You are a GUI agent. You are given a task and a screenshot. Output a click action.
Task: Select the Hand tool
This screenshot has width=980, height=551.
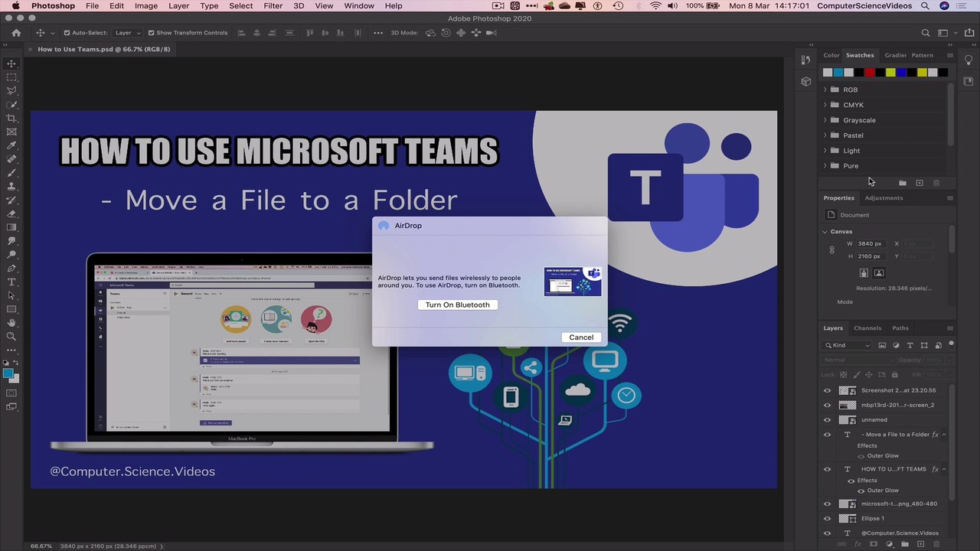click(x=11, y=323)
